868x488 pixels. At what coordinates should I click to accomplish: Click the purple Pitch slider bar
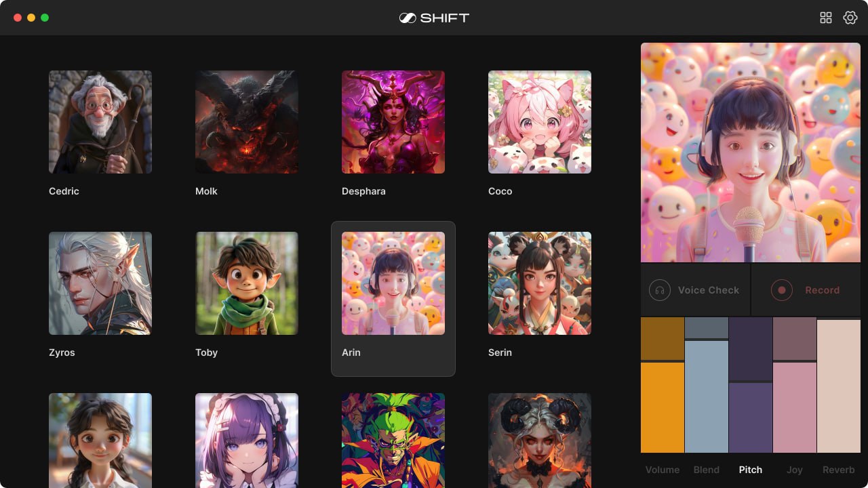click(x=750, y=416)
